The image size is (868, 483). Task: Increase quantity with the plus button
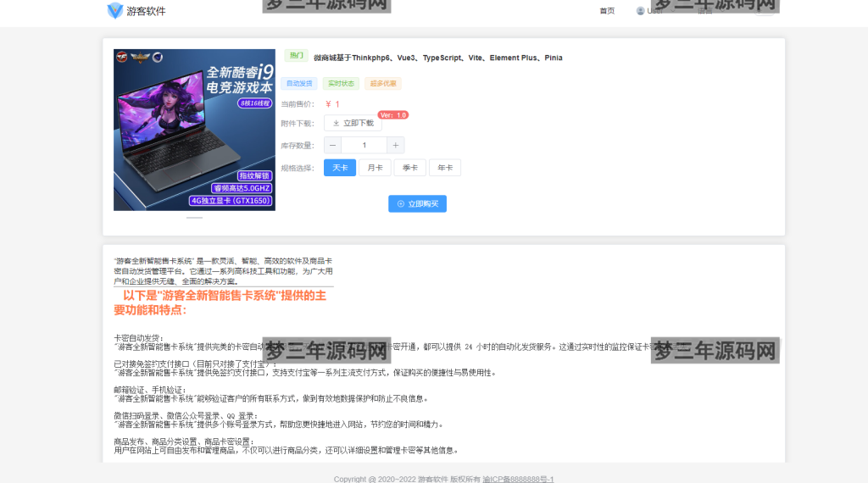point(395,146)
